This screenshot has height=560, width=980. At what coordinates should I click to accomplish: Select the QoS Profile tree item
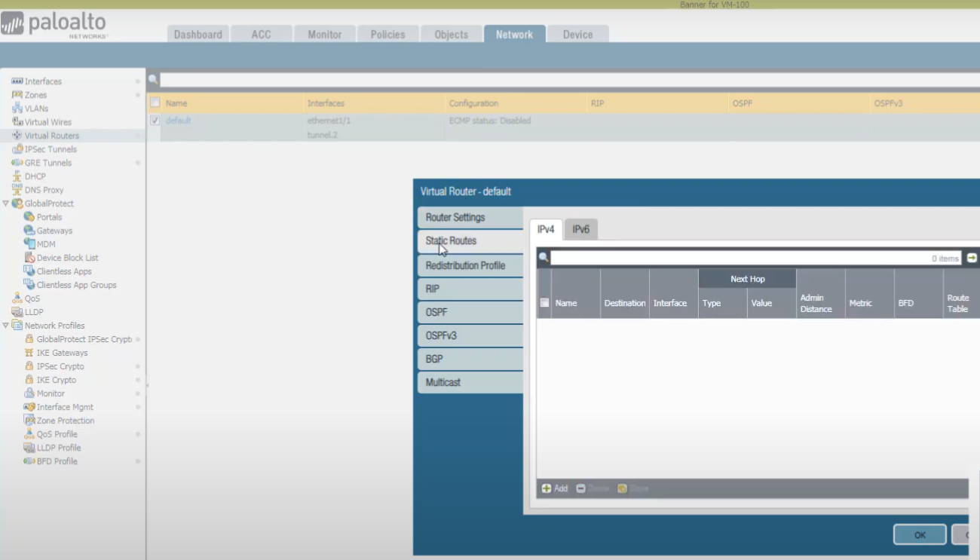pyautogui.click(x=57, y=434)
